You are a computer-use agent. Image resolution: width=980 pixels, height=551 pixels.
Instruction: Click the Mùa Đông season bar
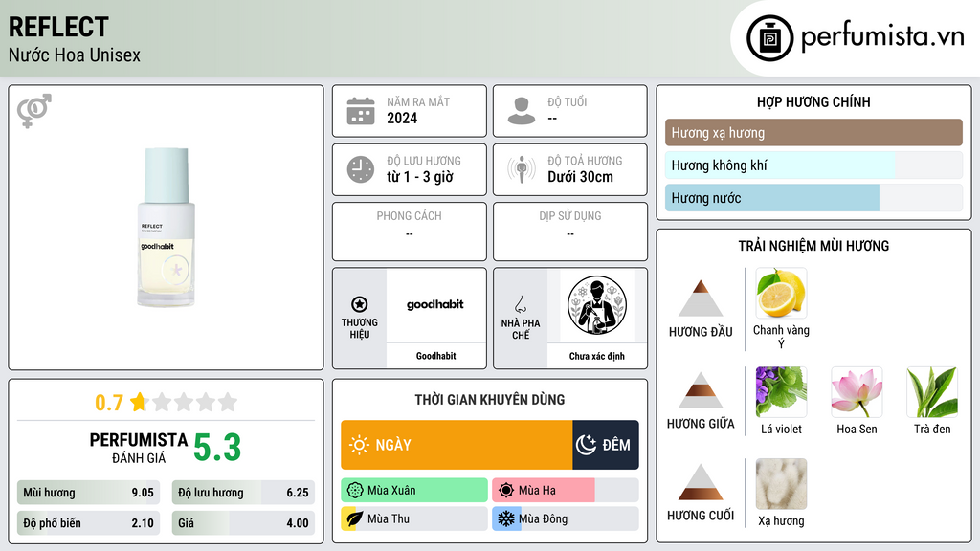[x=566, y=518]
